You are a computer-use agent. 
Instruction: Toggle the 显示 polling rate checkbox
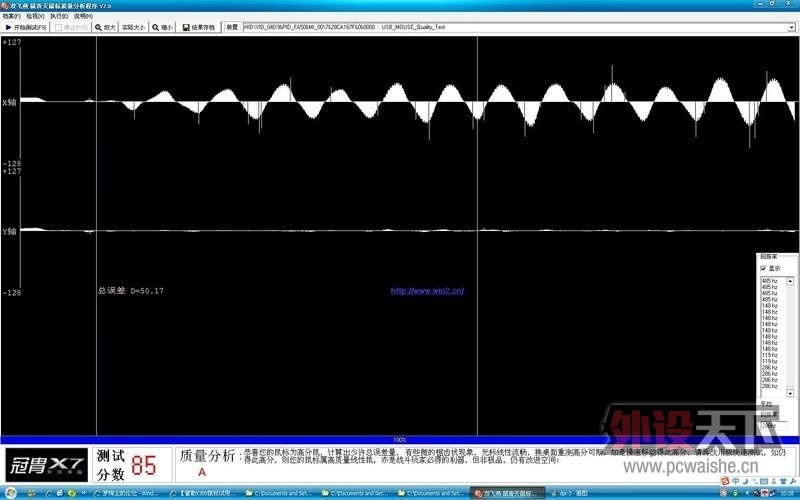[x=763, y=268]
